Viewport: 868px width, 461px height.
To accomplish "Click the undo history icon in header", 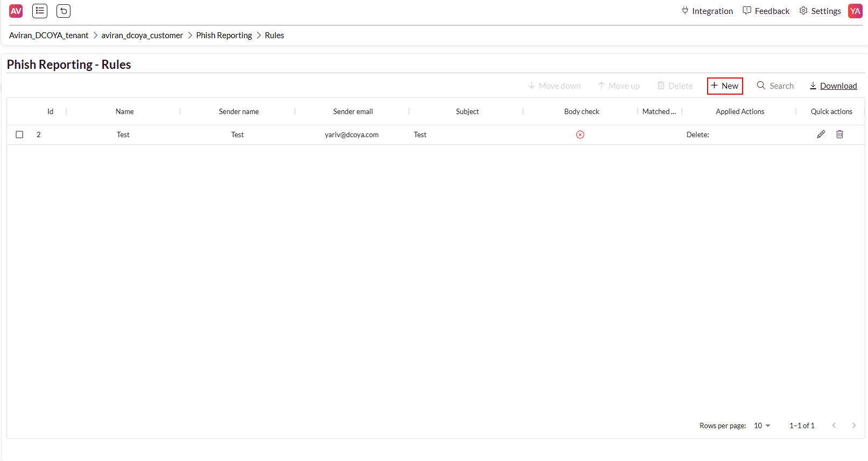I will point(63,11).
